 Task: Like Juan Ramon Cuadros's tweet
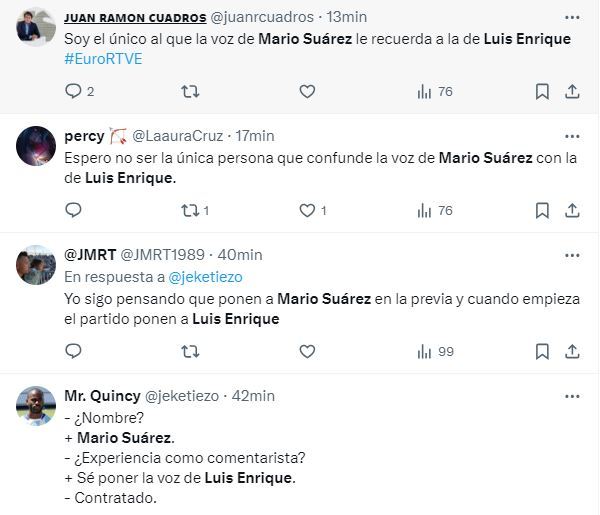tap(307, 92)
